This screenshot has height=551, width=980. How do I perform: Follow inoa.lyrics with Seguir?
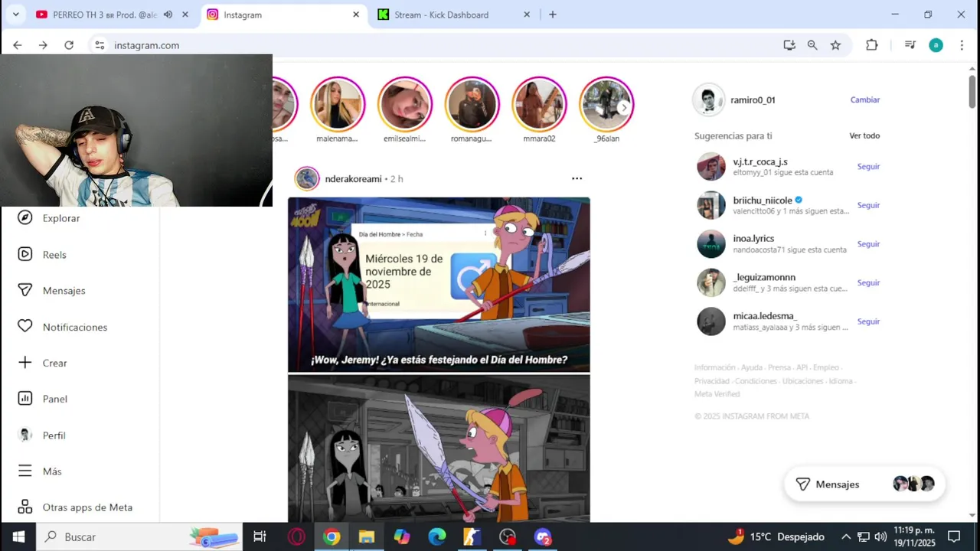coord(868,244)
